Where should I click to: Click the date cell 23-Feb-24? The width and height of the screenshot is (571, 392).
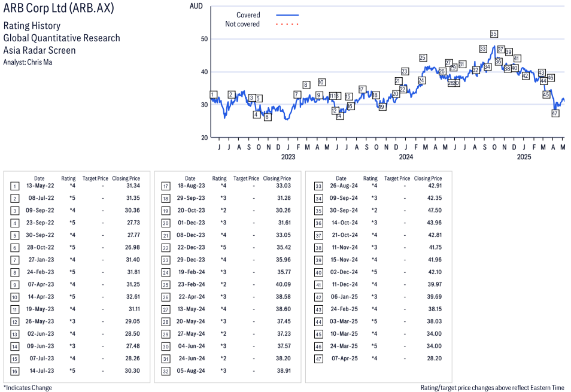(x=192, y=285)
